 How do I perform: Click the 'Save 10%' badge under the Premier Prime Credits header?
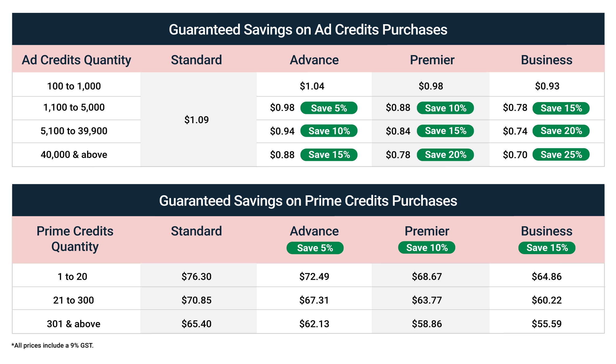427,247
